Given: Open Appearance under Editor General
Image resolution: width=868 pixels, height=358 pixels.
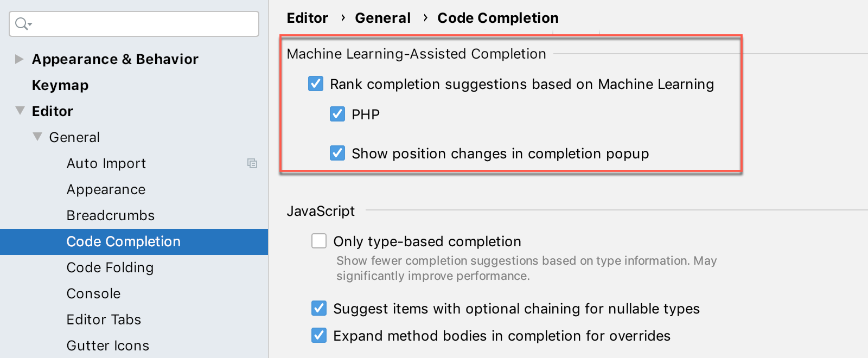Looking at the screenshot, I should [106, 189].
